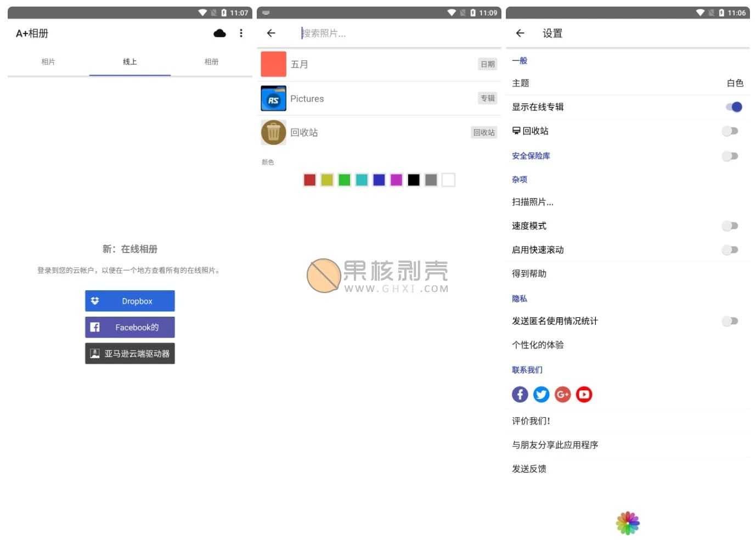Viewport: 756px width, 551px height.
Task: Pick the white color swatch
Action: 448,180
